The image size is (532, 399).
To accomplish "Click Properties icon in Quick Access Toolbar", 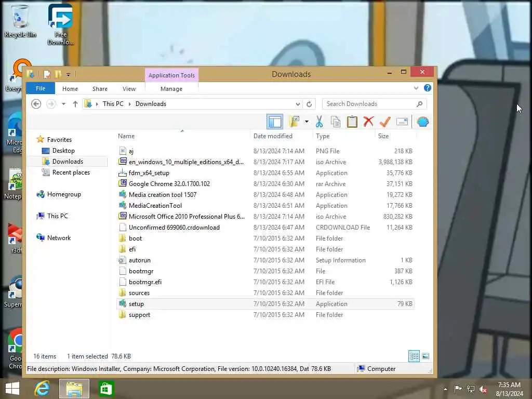I will point(47,74).
